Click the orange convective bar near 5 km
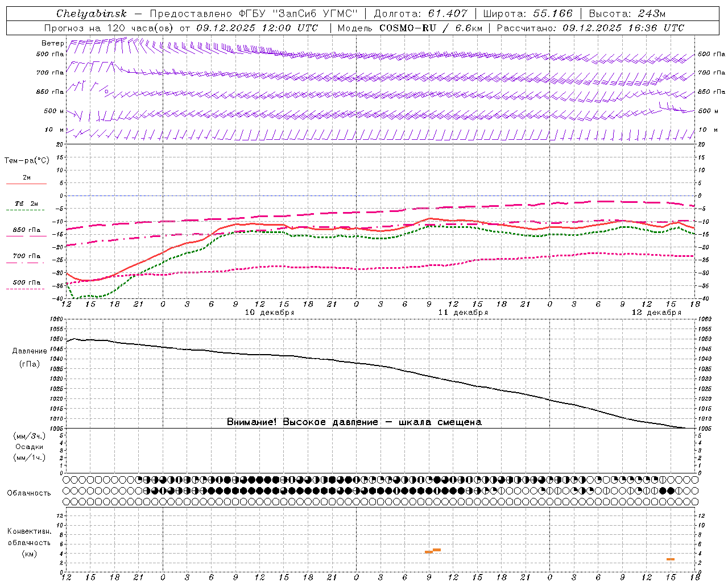The height and width of the screenshot is (582, 728). (437, 550)
